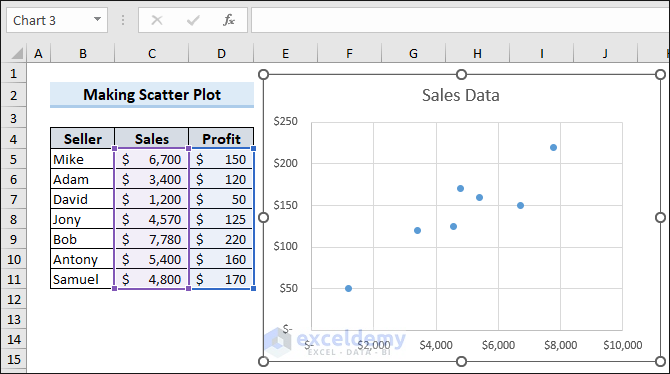Select row 3 header

[x=14, y=118]
